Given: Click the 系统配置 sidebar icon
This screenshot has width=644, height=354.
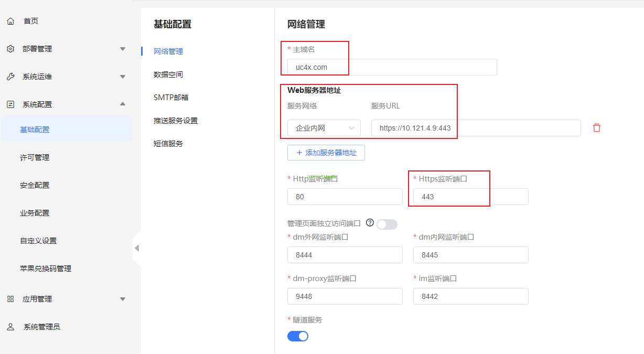Looking at the screenshot, I should (x=10, y=104).
